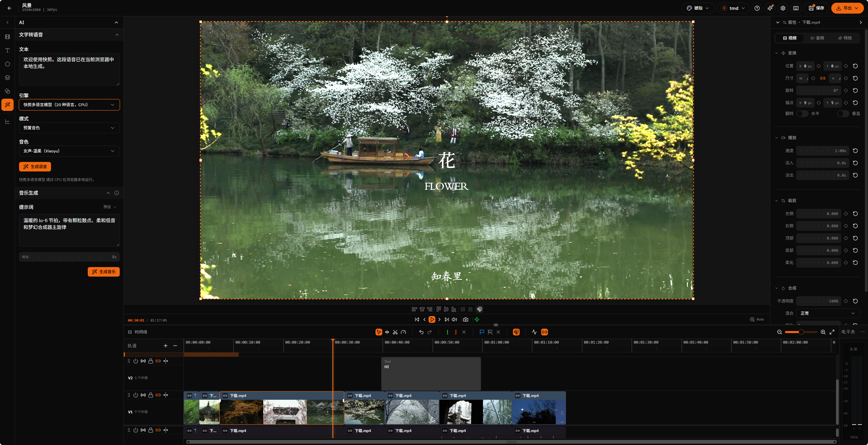Toggle linked selection button in timeline toolbar
Image resolution: width=868 pixels, height=445 pixels.
(x=545, y=332)
